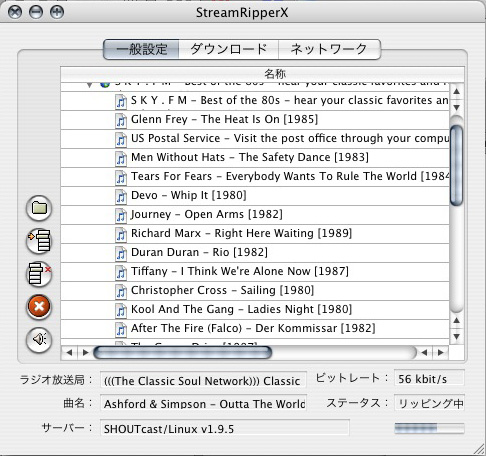Click music note icon beside After The Fire
Screen dimensions: 486x456
click(x=121, y=329)
